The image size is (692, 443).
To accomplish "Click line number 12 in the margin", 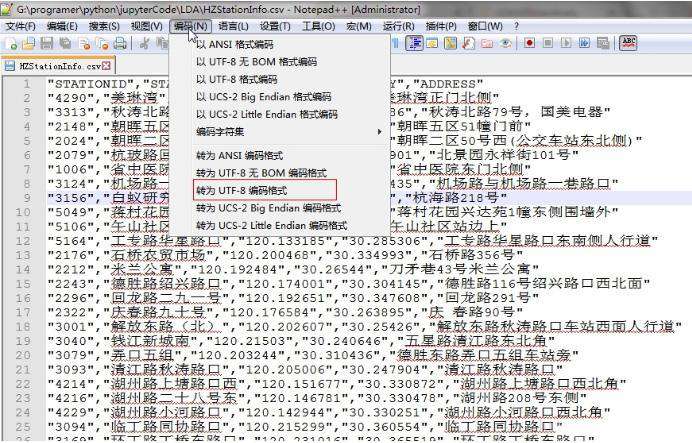I will [x=24, y=241].
